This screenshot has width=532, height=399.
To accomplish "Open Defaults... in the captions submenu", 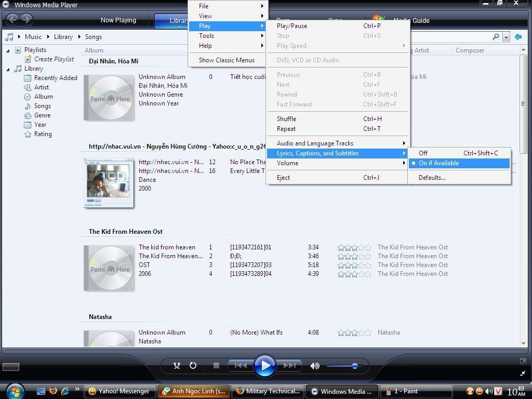I will [432, 178].
